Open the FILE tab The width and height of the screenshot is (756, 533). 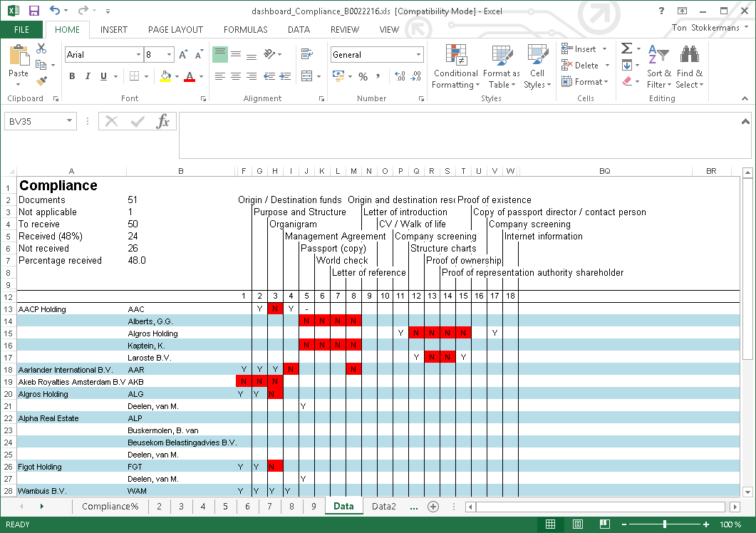21,29
